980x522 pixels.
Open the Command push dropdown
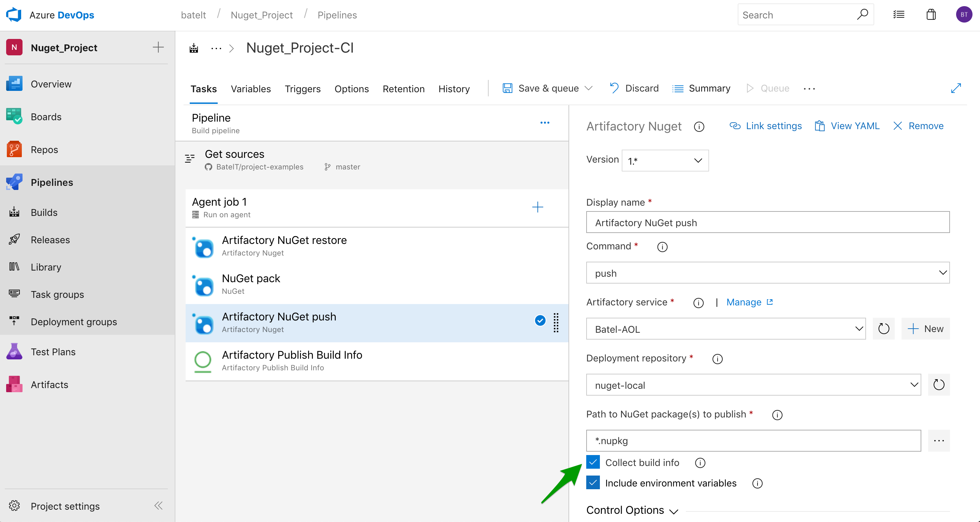[767, 273]
